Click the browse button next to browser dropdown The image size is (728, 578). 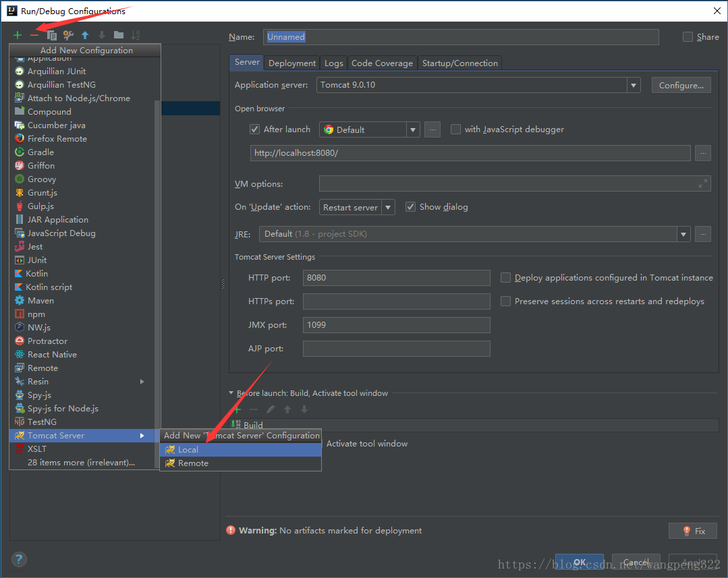[x=432, y=129]
